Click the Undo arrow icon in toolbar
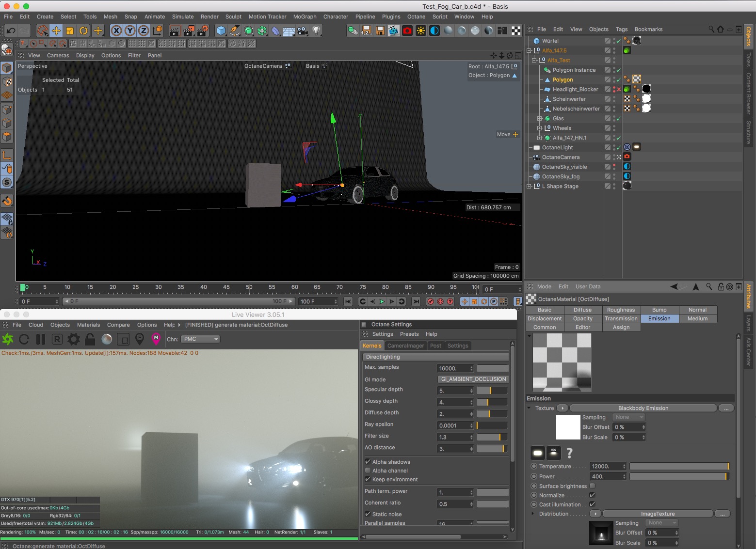 tap(11, 31)
